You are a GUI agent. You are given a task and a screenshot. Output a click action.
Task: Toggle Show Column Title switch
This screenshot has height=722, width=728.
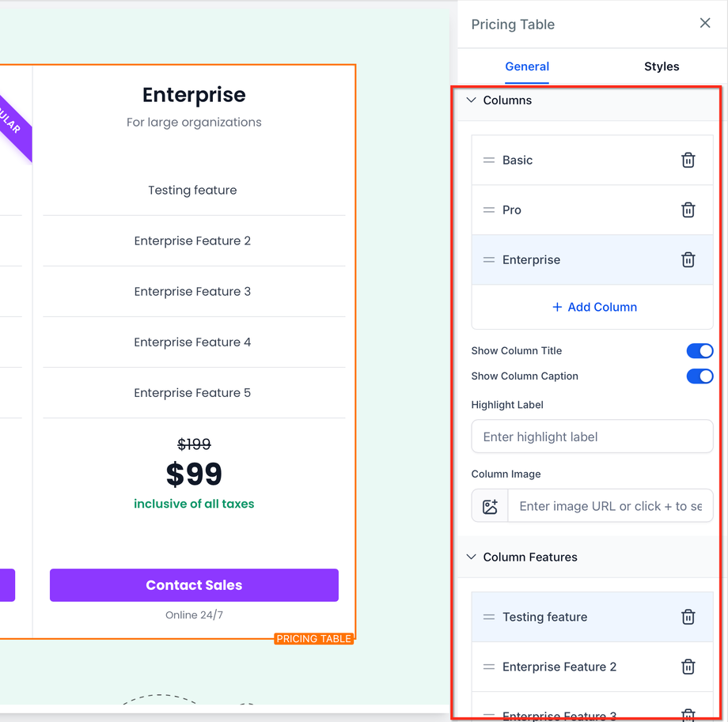click(700, 350)
